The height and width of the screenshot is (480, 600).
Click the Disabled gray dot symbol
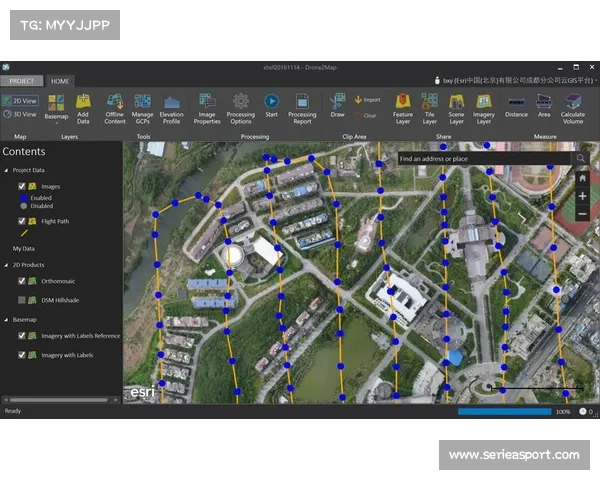click(x=24, y=206)
